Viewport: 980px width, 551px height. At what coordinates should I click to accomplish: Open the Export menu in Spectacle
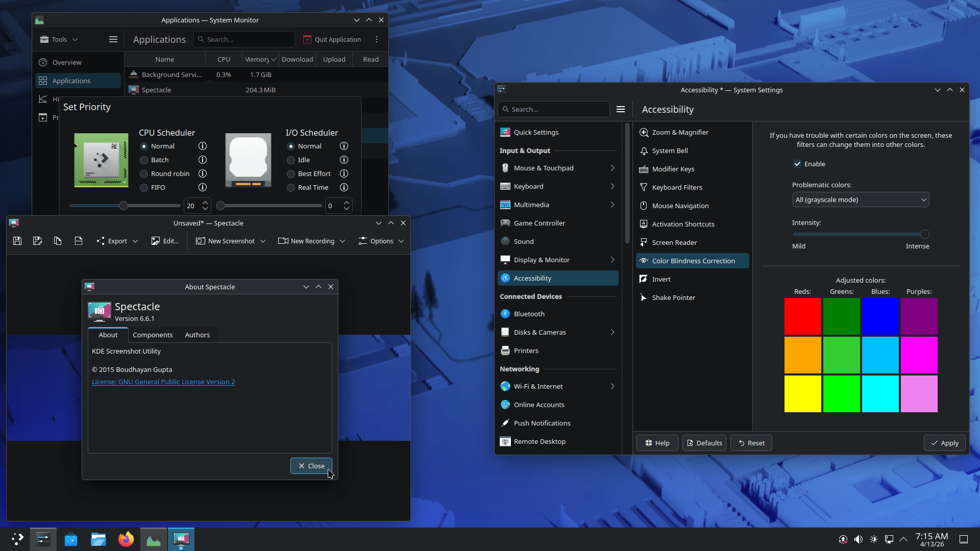tap(116, 241)
